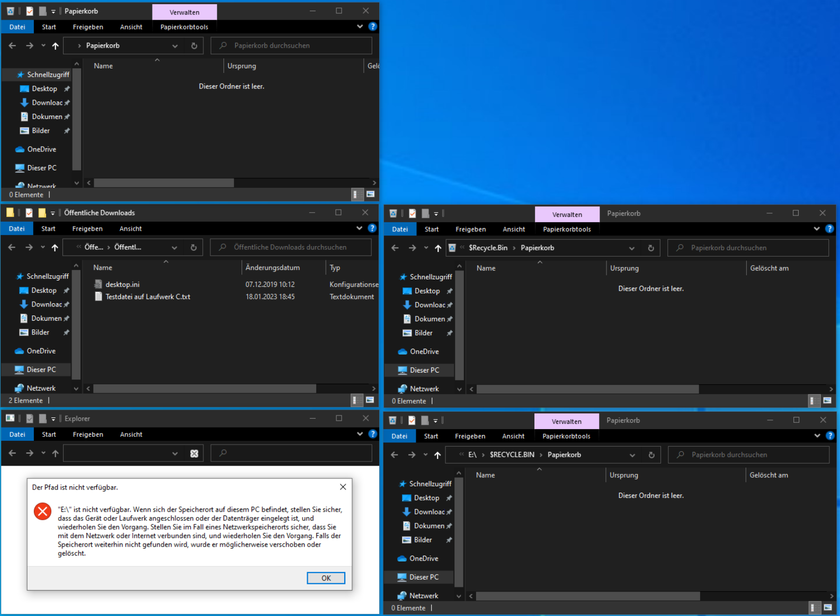Click Papierkorb durchsuchen search box in top-left window
Screen dimensions: 840x616
(291, 46)
